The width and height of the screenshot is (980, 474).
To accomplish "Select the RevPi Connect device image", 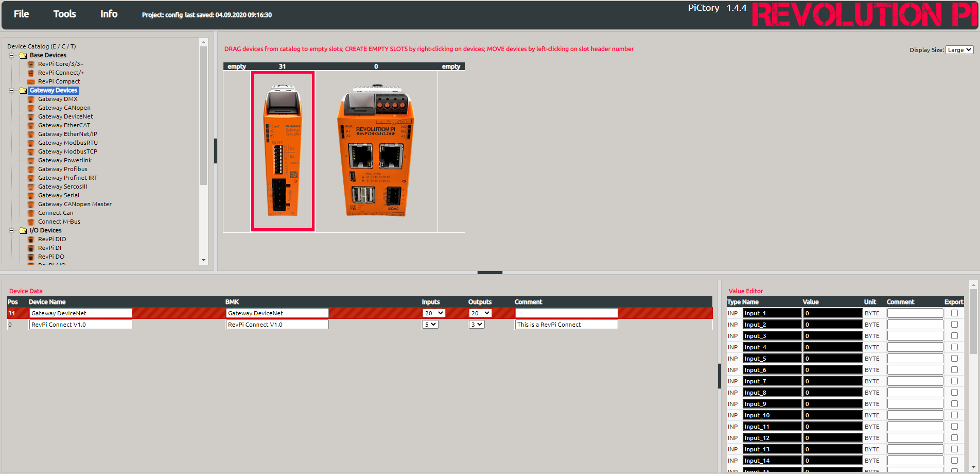I will pos(376,151).
